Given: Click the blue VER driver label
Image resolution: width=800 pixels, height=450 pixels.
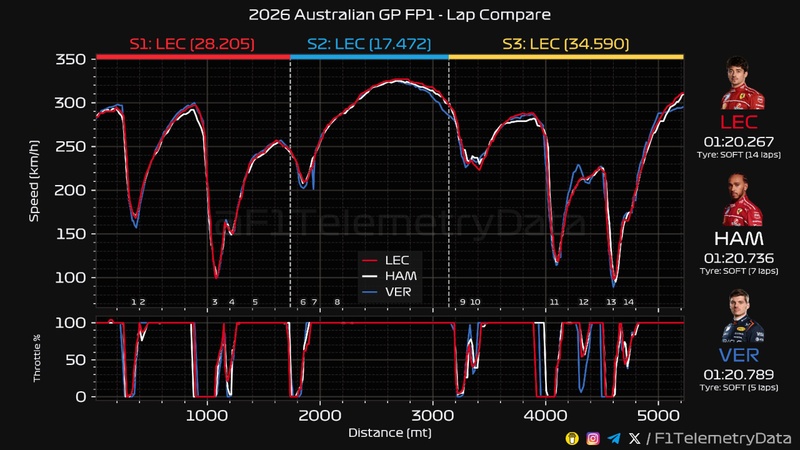Looking at the screenshot, I should click(x=739, y=355).
